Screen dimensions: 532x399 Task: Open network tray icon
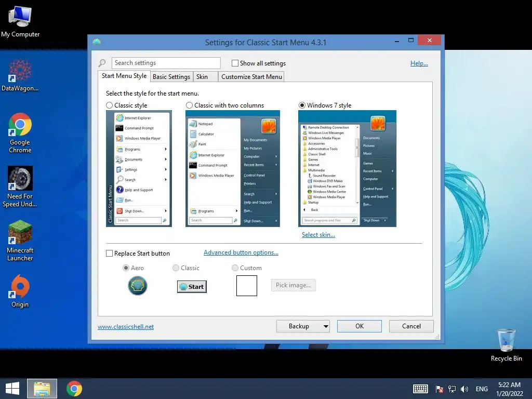[452, 389]
